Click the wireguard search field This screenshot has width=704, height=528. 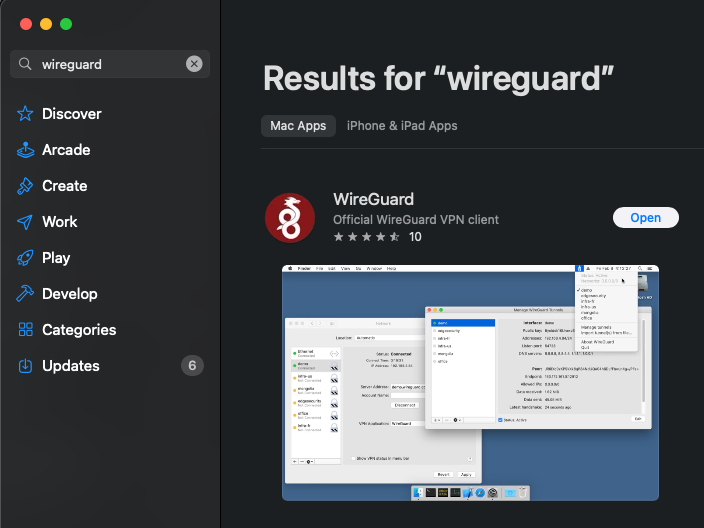110,64
